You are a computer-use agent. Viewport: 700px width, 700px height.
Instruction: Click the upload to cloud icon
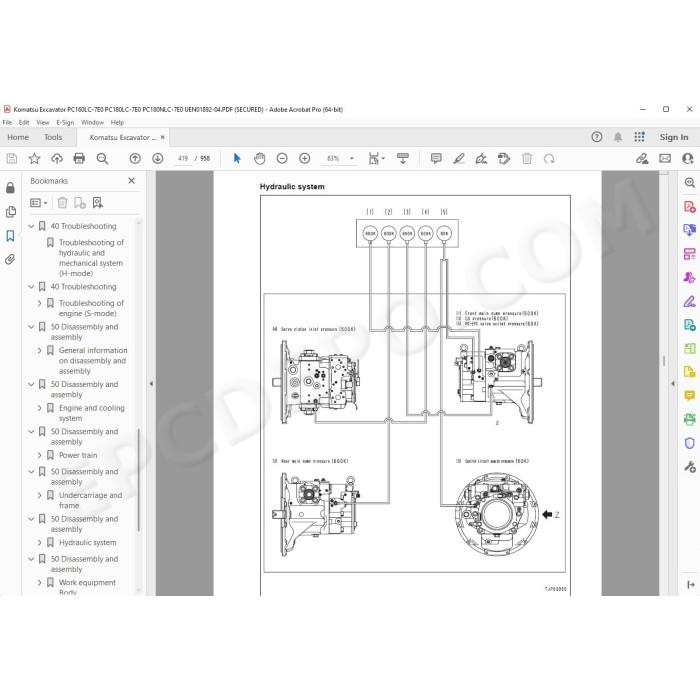57,158
